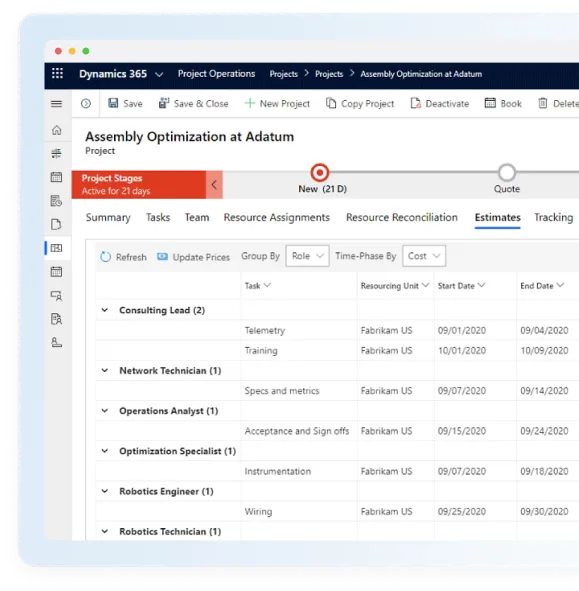Click New Project button
The height and width of the screenshot is (591, 579).
pyautogui.click(x=277, y=103)
